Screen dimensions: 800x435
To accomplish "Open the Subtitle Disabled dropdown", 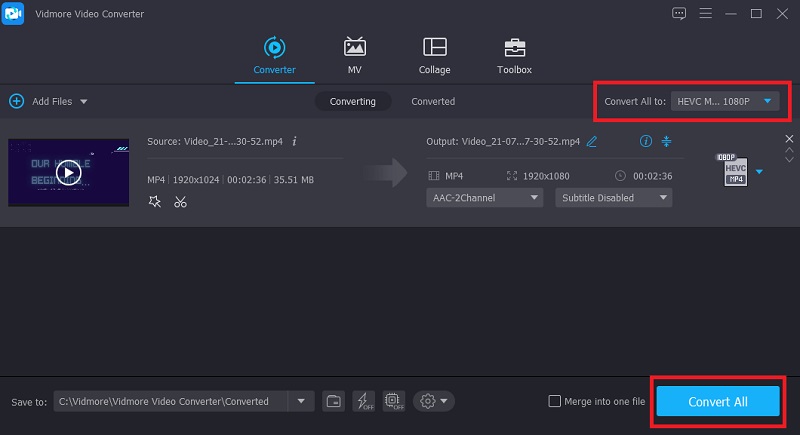I will click(x=613, y=198).
